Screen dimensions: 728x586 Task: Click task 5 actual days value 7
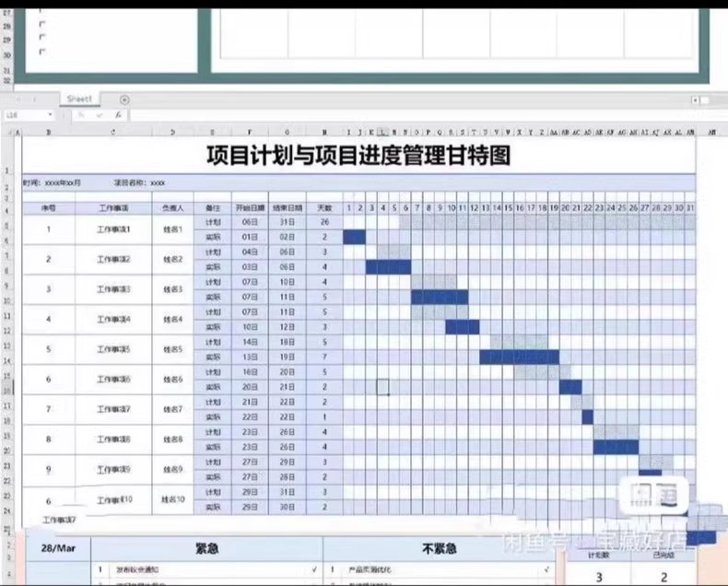coord(324,357)
